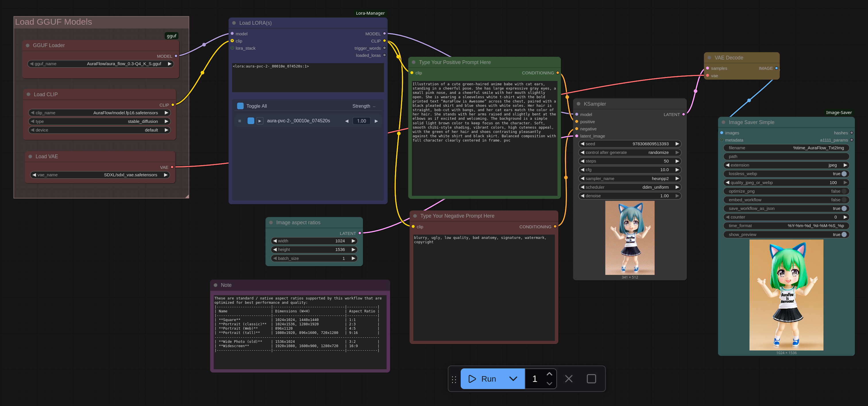Click the square stop icon in run bar
The width and height of the screenshot is (868, 406).
tap(591, 379)
